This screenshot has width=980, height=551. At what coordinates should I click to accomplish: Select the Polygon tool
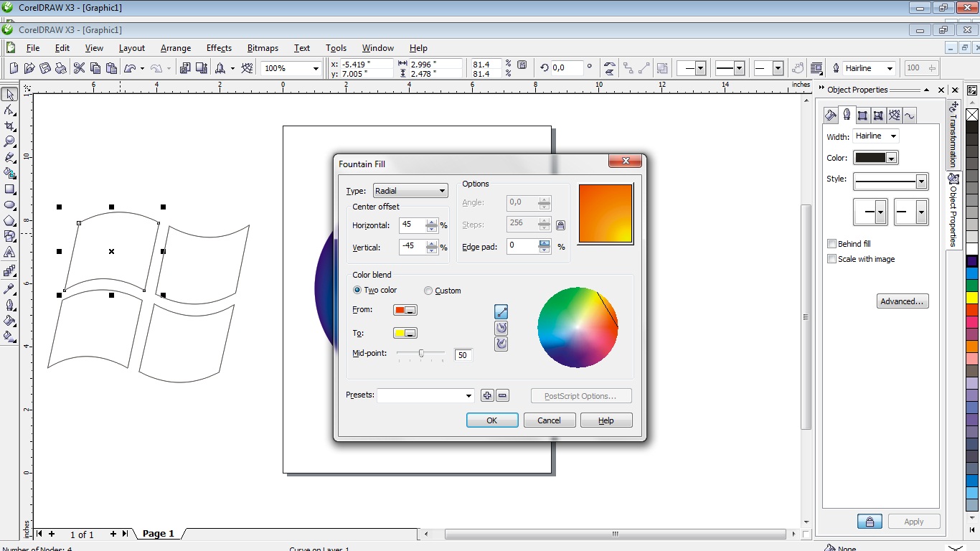[9, 221]
